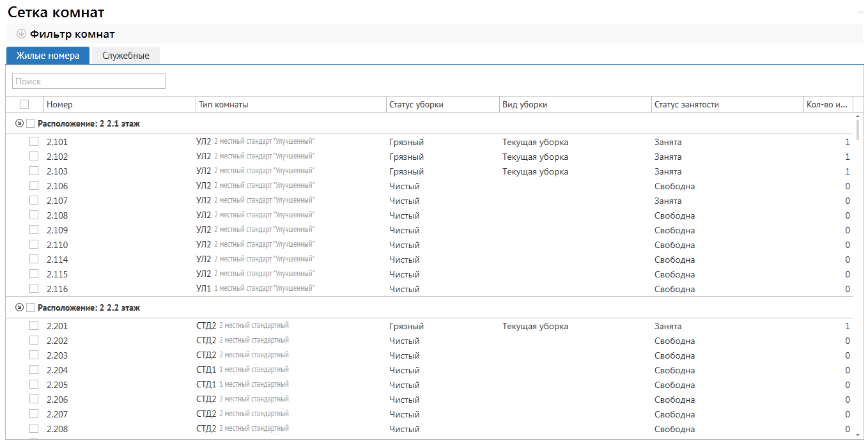Switch to the Служебные tab

coord(125,56)
